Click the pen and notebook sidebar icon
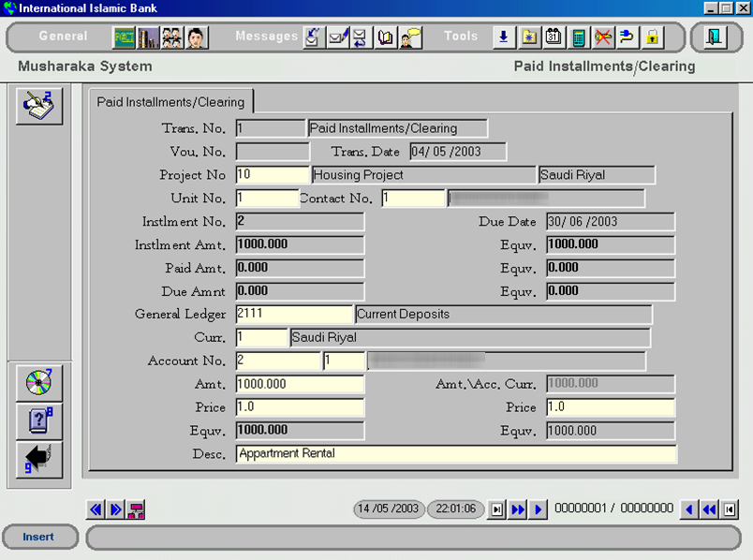 point(39,106)
